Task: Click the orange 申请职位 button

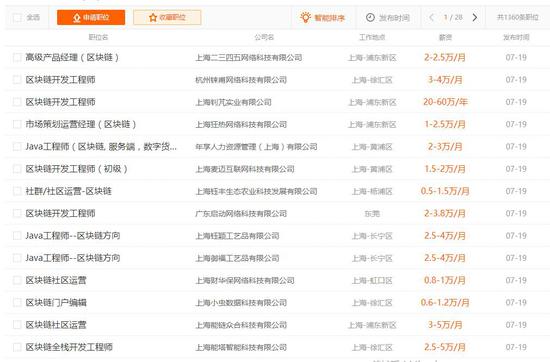Action: click(x=91, y=18)
